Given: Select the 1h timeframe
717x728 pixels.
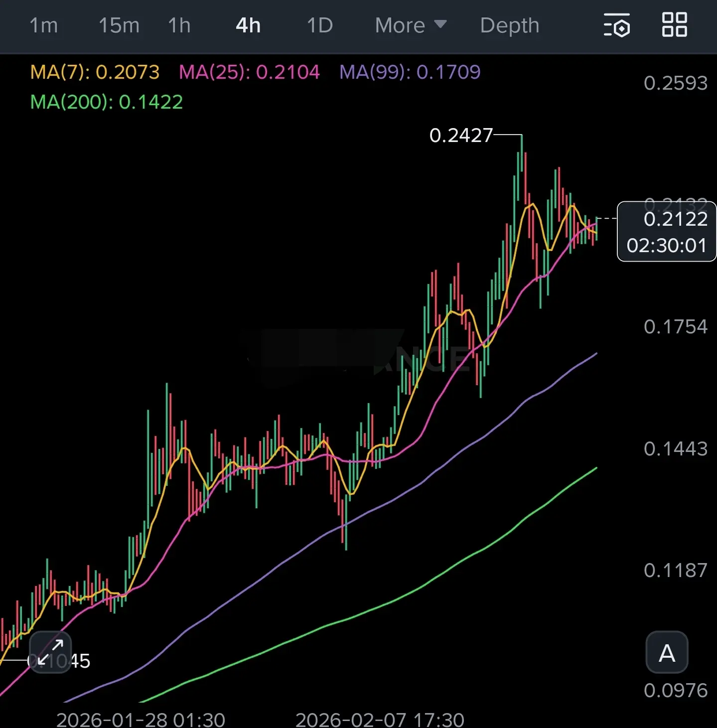Looking at the screenshot, I should point(179,25).
